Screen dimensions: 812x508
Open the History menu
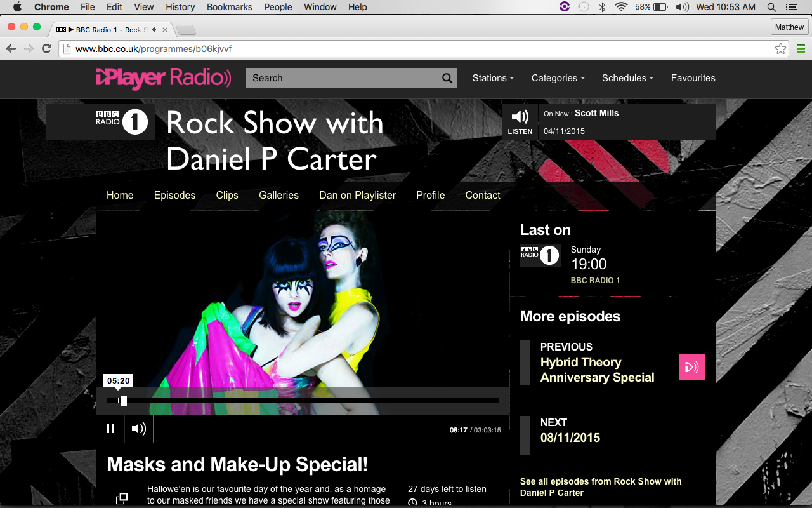[x=180, y=7]
